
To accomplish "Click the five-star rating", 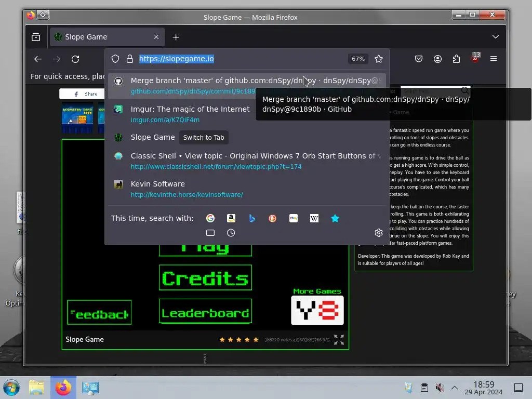I will 239,340.
